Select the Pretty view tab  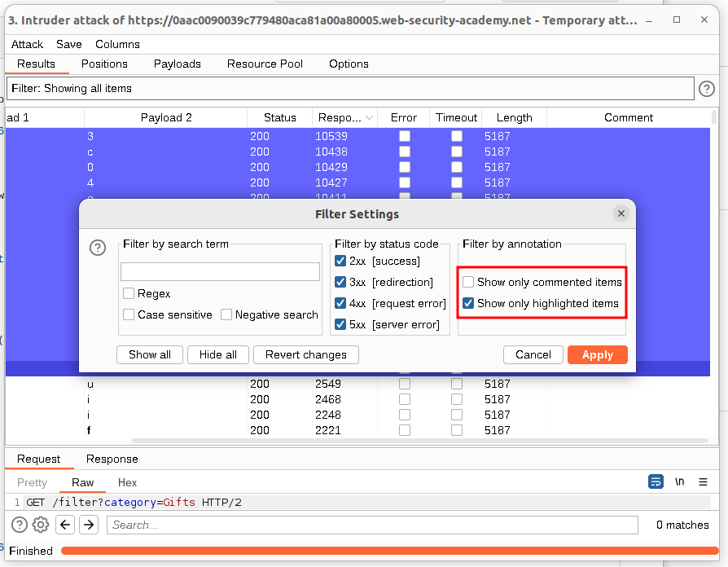pos(32,482)
